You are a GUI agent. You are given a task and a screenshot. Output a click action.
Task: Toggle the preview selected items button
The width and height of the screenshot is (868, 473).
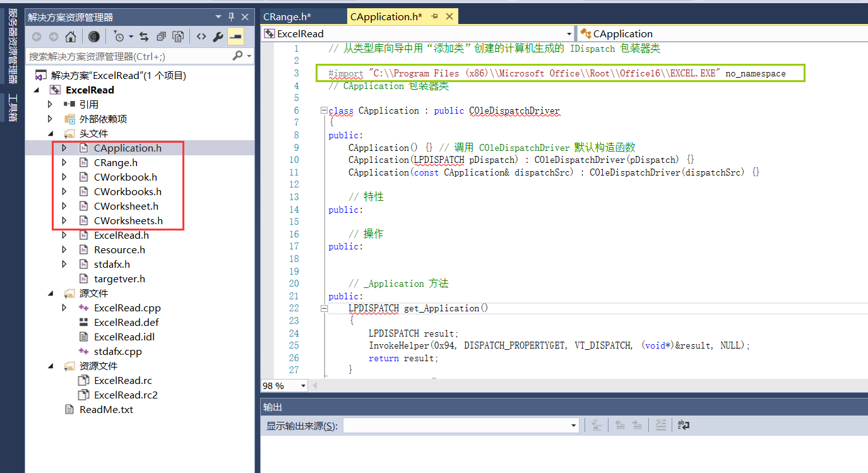tap(235, 37)
